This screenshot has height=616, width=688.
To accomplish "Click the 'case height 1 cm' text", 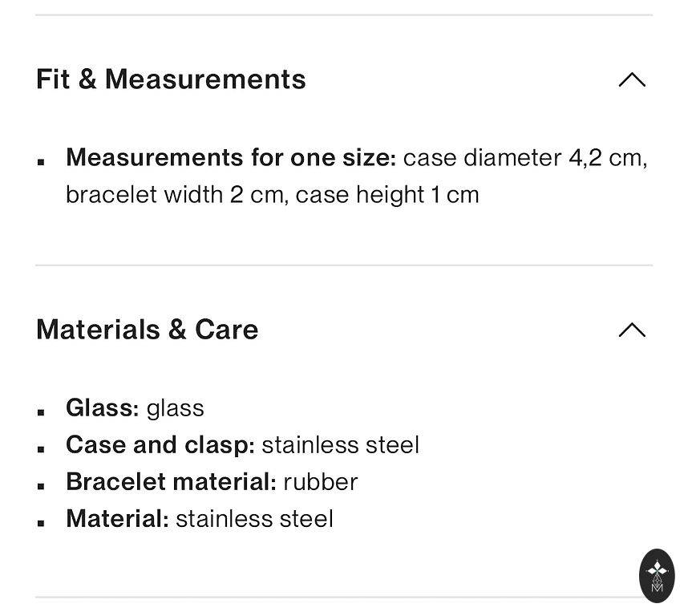I will pos(387,195).
